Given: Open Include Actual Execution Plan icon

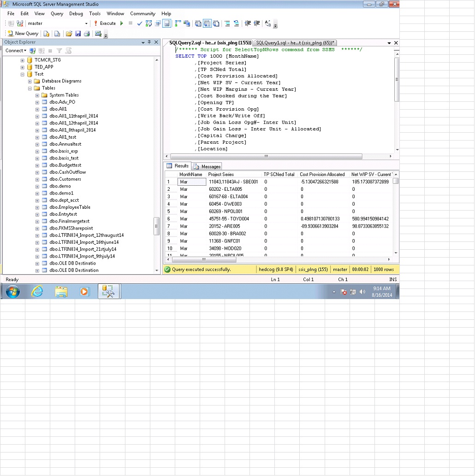Looking at the screenshot, I should point(178,24).
